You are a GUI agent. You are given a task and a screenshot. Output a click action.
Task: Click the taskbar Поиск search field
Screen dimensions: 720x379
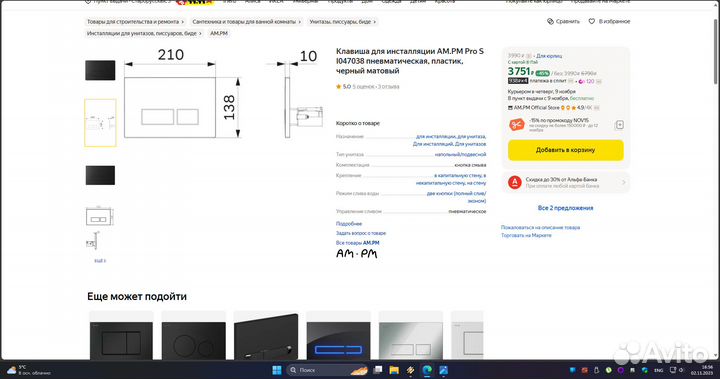point(326,370)
